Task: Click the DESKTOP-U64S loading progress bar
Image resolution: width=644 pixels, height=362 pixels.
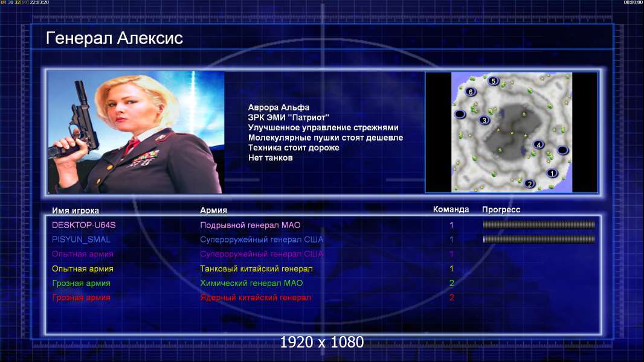Action: tap(539, 224)
